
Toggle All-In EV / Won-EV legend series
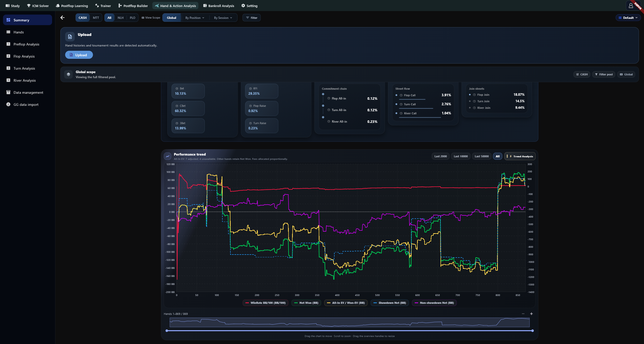pyautogui.click(x=346, y=303)
